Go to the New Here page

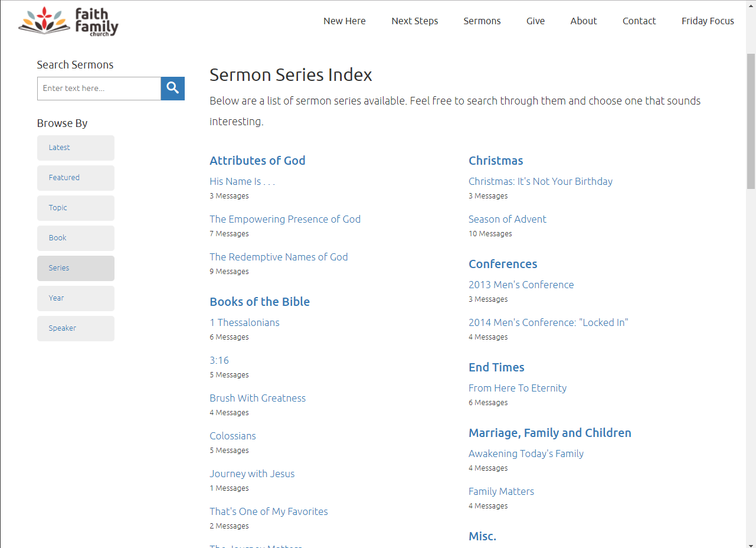click(345, 21)
